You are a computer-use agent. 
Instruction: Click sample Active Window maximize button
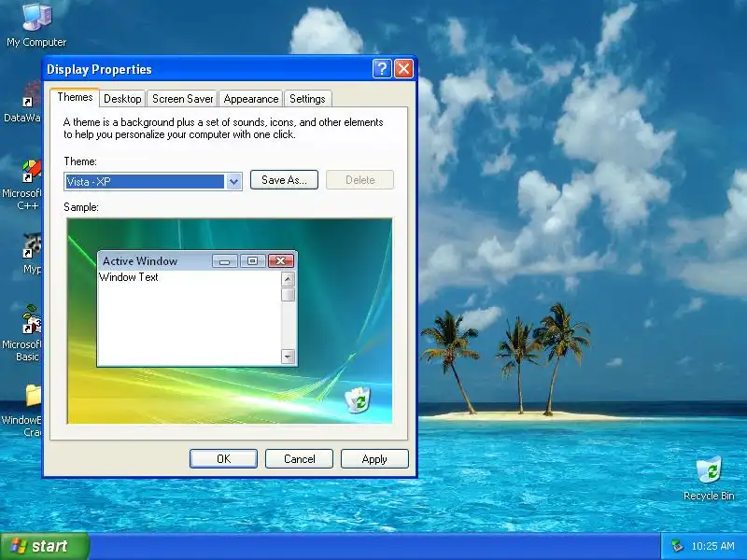(x=253, y=261)
